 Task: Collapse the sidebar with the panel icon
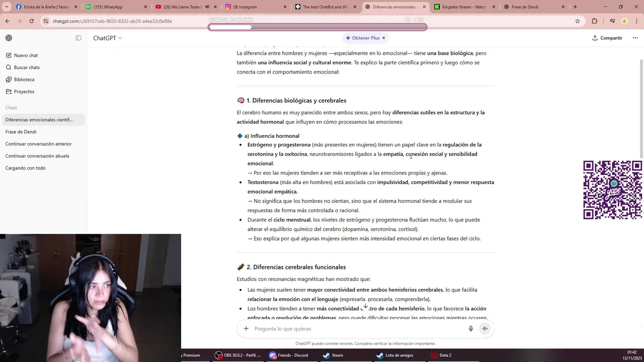click(x=78, y=38)
